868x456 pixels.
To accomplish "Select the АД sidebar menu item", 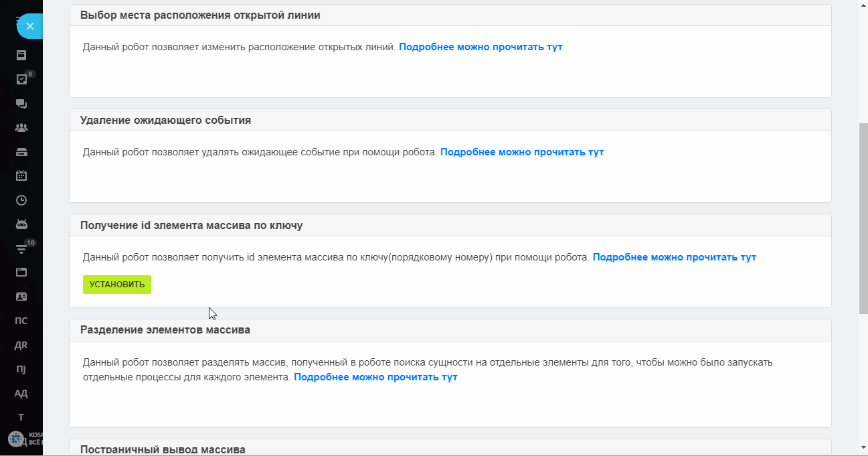I will pos(21,393).
